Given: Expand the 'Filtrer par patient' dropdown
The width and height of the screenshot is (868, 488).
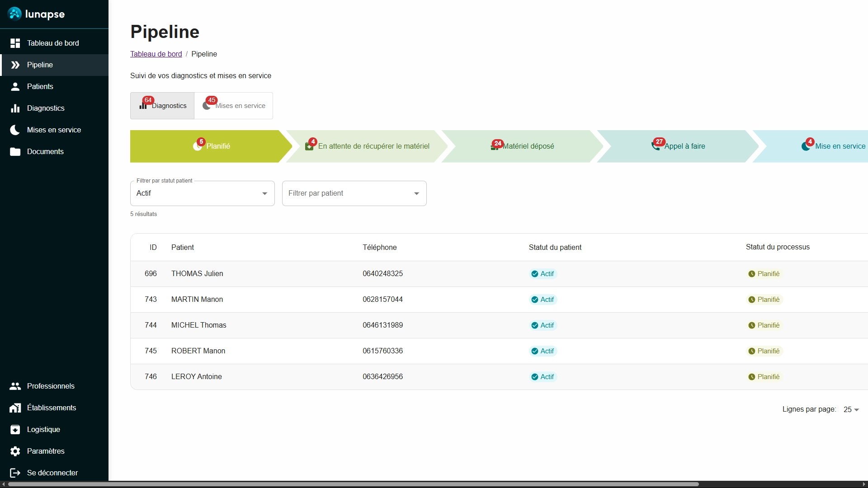Looking at the screenshot, I should [354, 193].
